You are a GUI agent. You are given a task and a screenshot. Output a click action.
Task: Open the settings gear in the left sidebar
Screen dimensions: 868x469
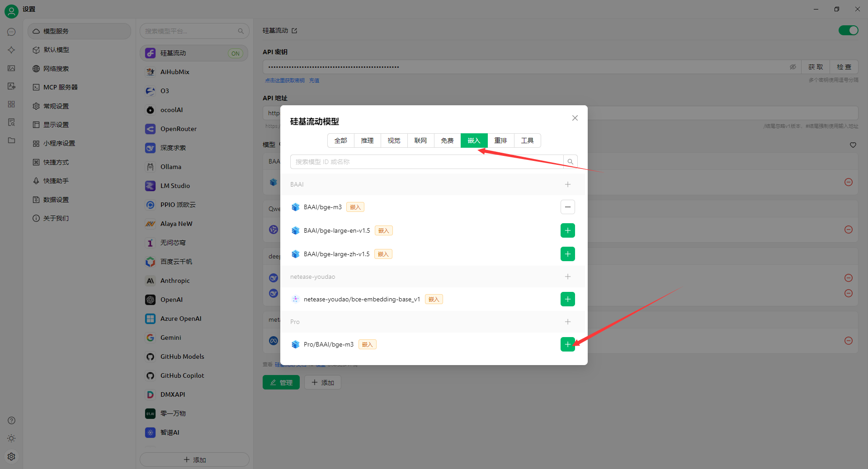(x=11, y=456)
